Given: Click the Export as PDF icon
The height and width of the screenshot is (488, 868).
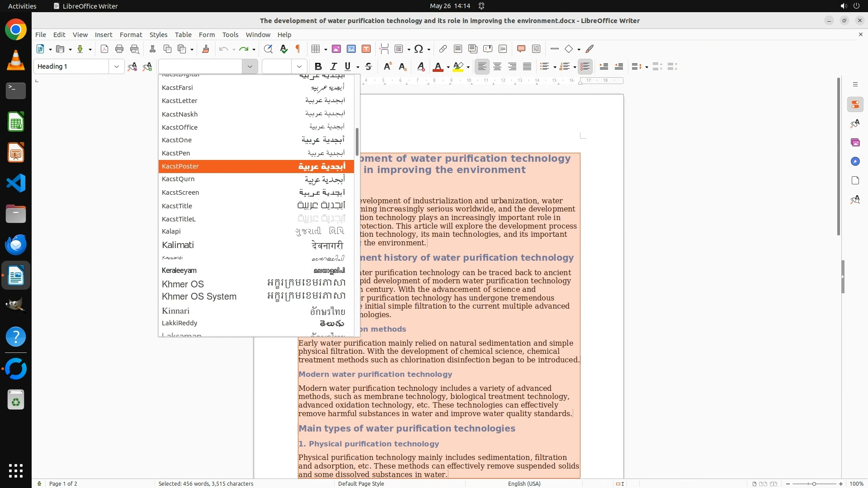Looking at the screenshot, I should (x=104, y=49).
